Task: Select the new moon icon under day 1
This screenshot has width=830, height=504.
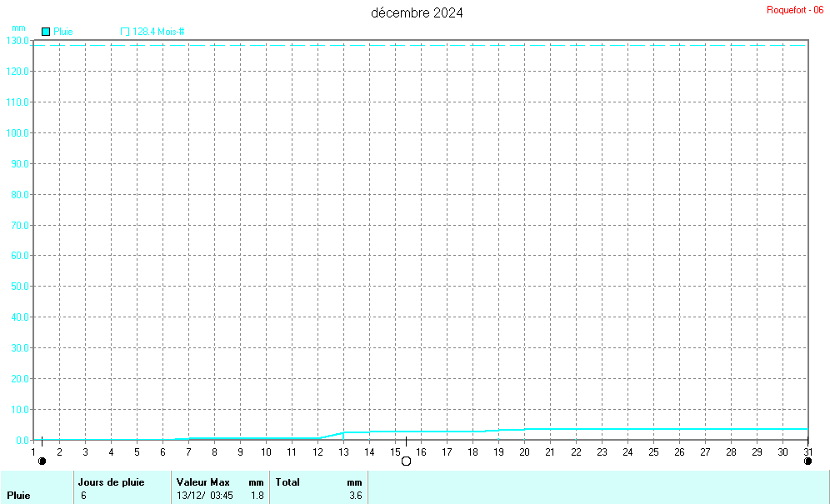Action: (42, 462)
